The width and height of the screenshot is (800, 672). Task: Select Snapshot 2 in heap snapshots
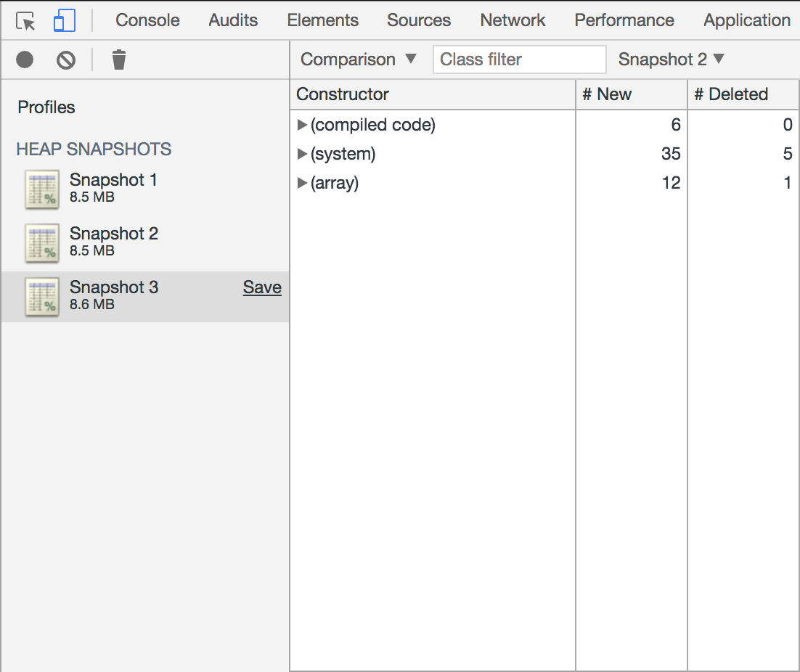145,242
